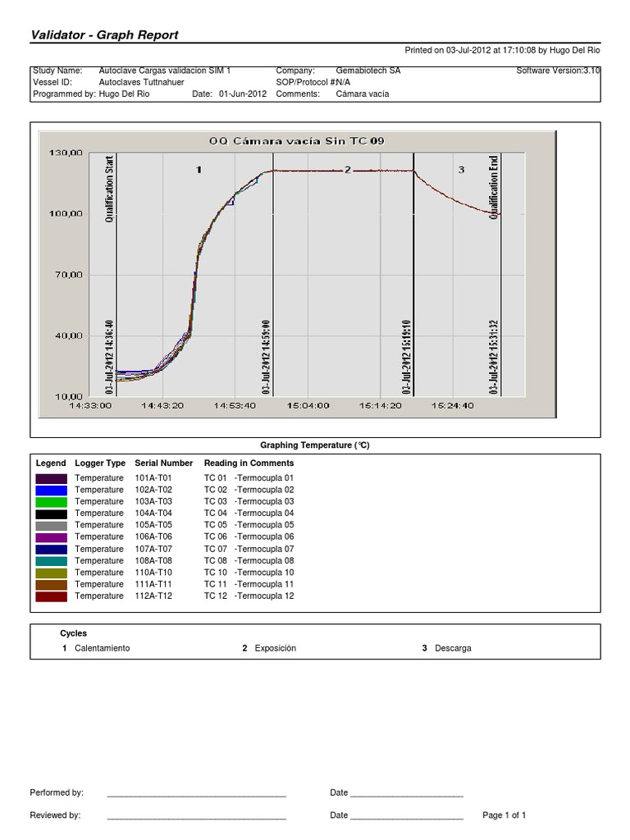Select the teal TC 08 legend swatch
This screenshot has width=630, height=840.
51,560
